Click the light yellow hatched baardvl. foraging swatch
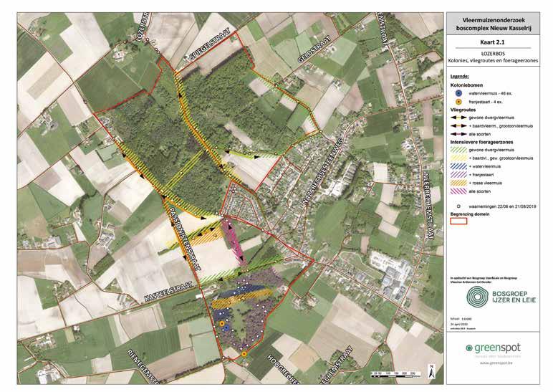553x392 pixels. (458, 158)
